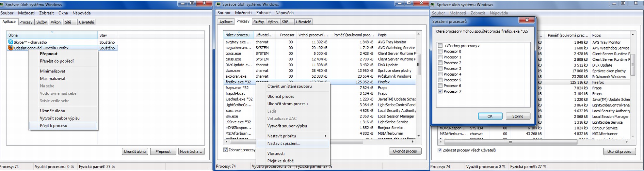Viewport: 644px width, 171px height.
Task: Choose Přejít k procesu from context menu
Action: [54, 126]
